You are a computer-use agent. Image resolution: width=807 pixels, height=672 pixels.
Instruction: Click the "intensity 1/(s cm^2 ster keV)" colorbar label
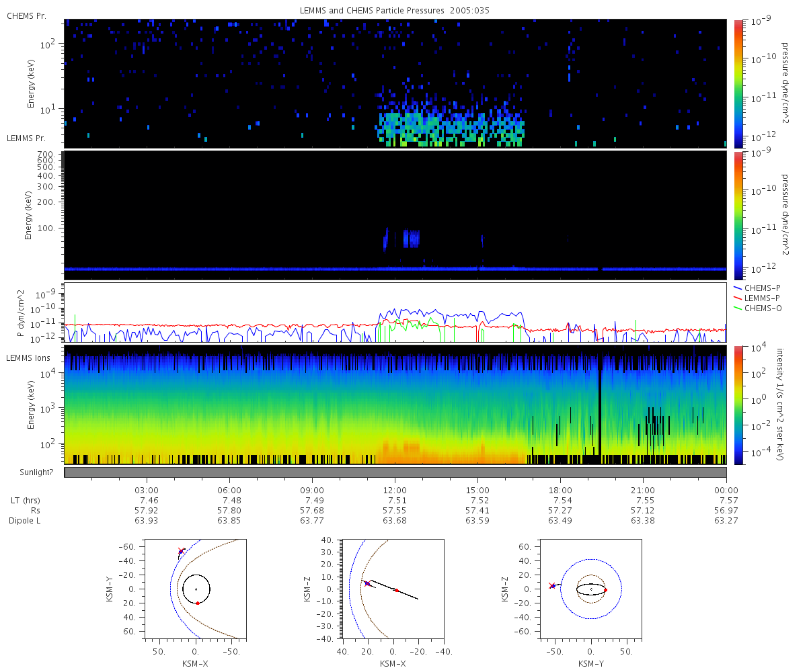781,405
